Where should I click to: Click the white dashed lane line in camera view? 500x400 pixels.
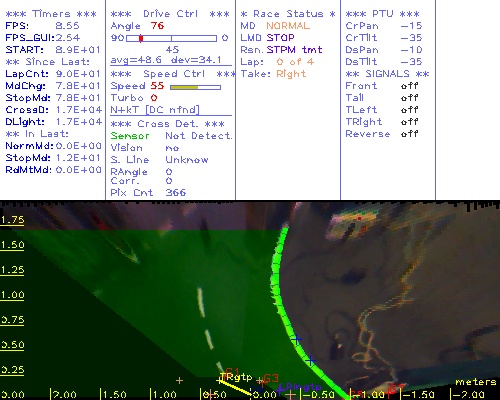210,330
